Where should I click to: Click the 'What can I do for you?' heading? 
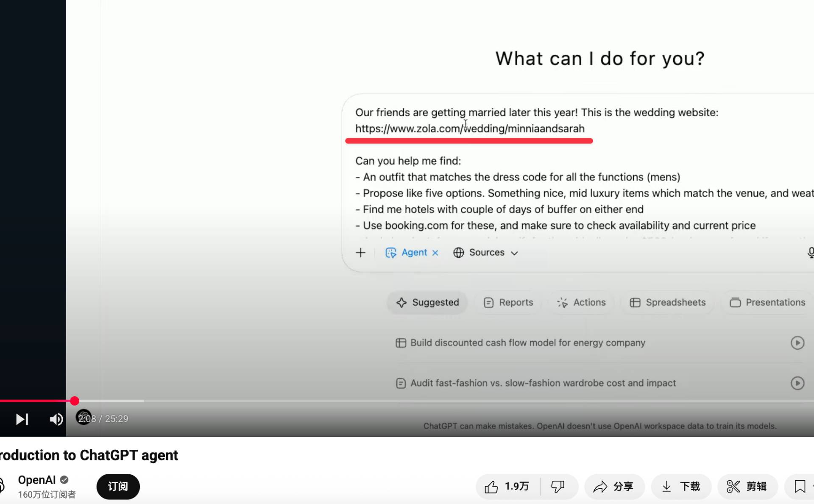600,58
